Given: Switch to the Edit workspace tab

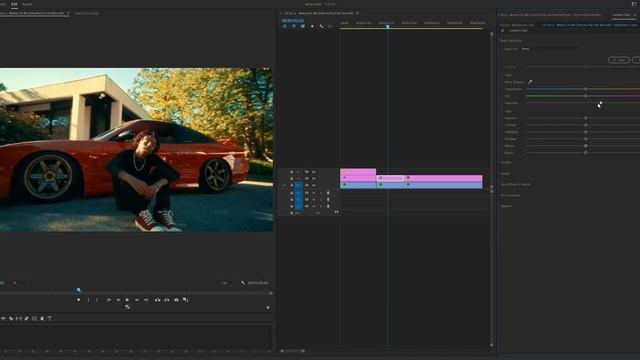Looking at the screenshot, I should (14, 4).
